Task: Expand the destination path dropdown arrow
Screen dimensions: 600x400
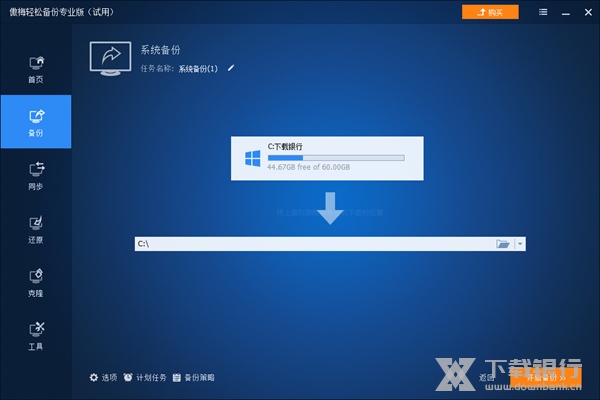Action: pos(520,244)
